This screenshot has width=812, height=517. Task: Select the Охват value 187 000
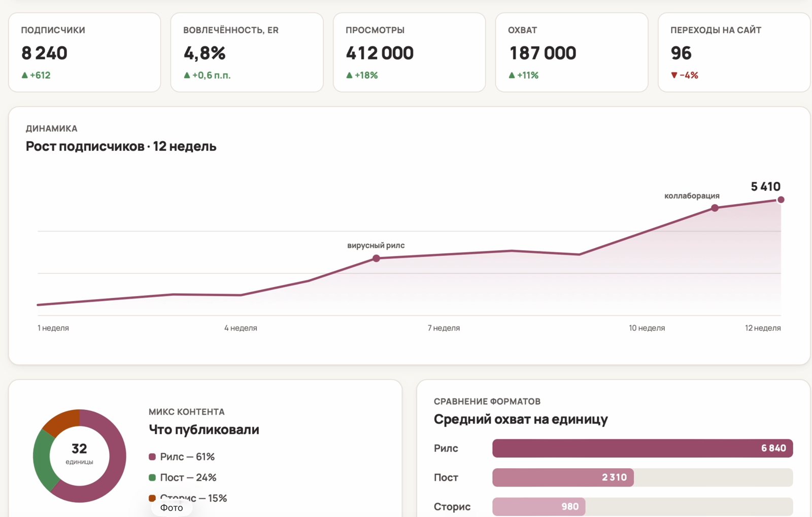[543, 53]
